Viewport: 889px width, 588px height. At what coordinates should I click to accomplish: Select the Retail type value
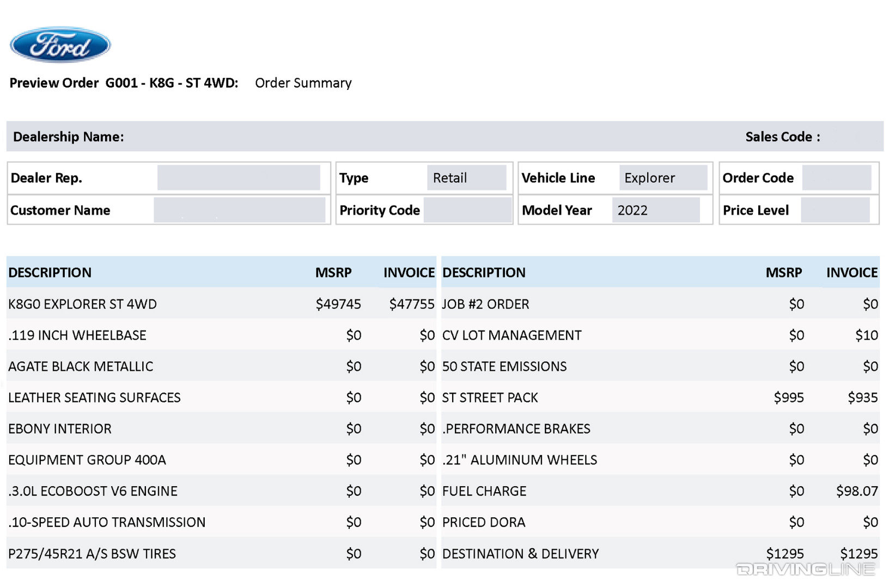coord(467,177)
